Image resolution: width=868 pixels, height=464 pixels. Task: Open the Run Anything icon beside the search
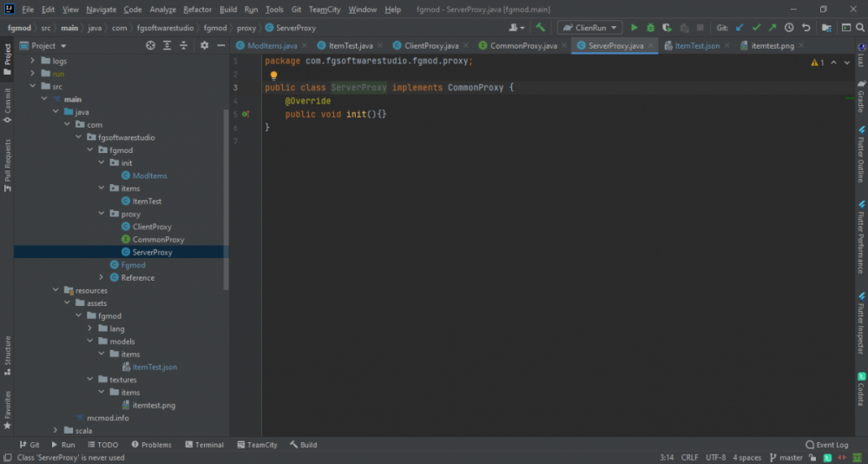pyautogui.click(x=845, y=27)
